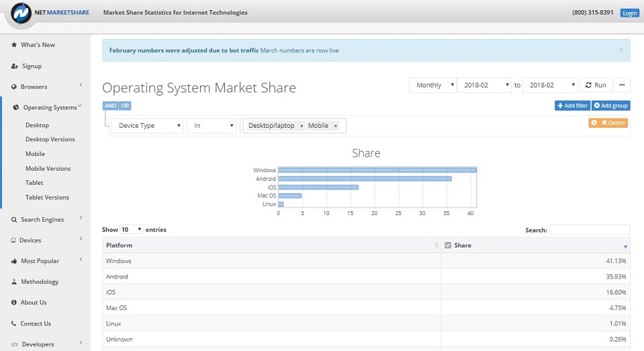
Task: Remove the Desktop/laptop filter tag
Action: (302, 126)
